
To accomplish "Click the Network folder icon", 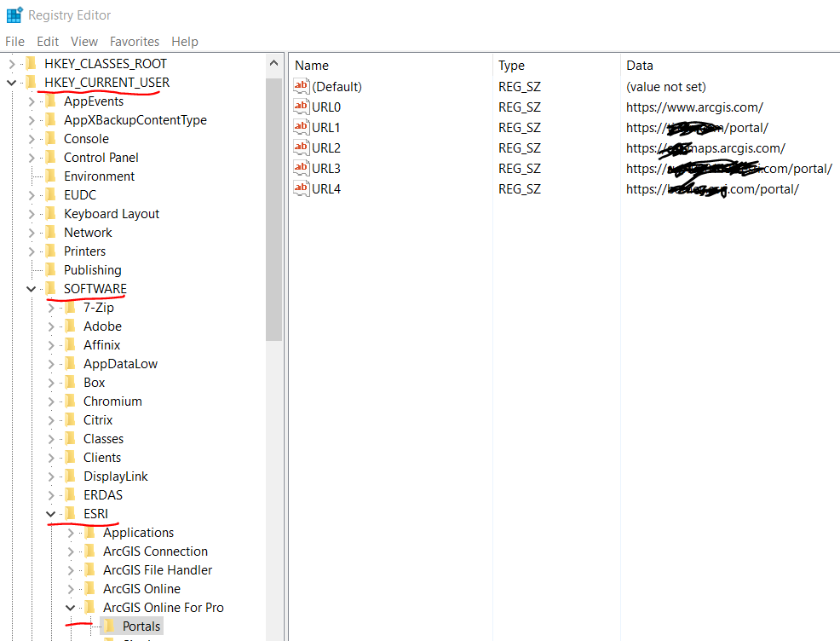I will [51, 233].
